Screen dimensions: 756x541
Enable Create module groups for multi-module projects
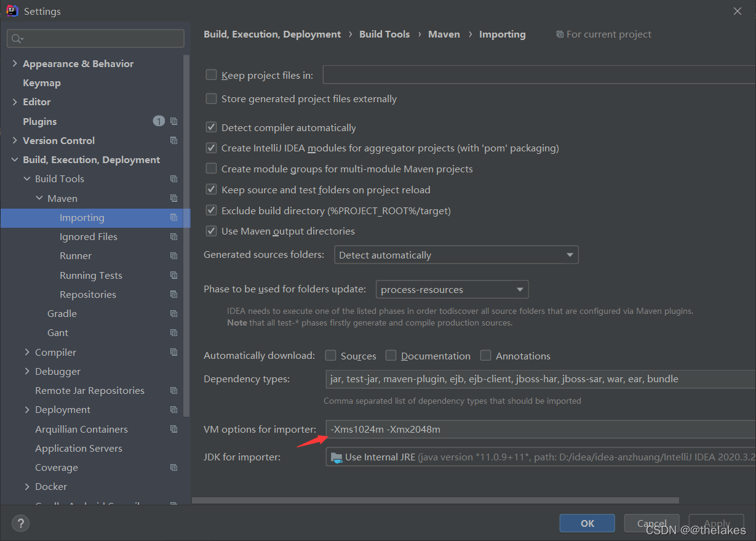[211, 169]
